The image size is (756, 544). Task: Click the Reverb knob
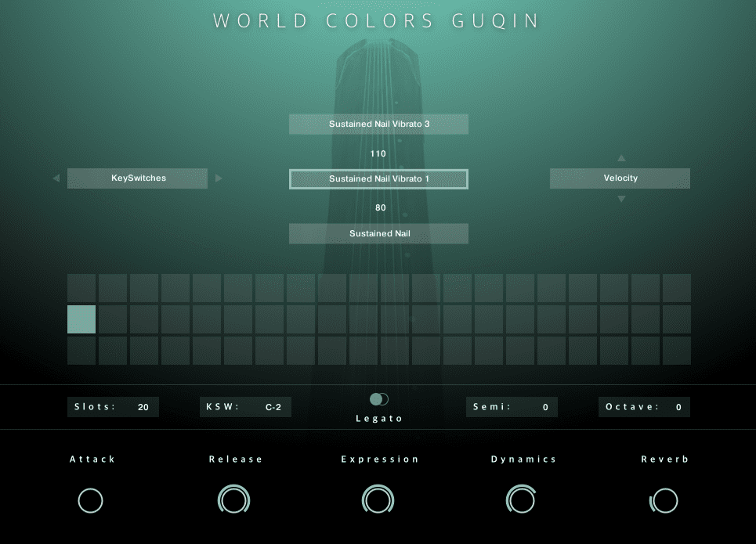664,500
